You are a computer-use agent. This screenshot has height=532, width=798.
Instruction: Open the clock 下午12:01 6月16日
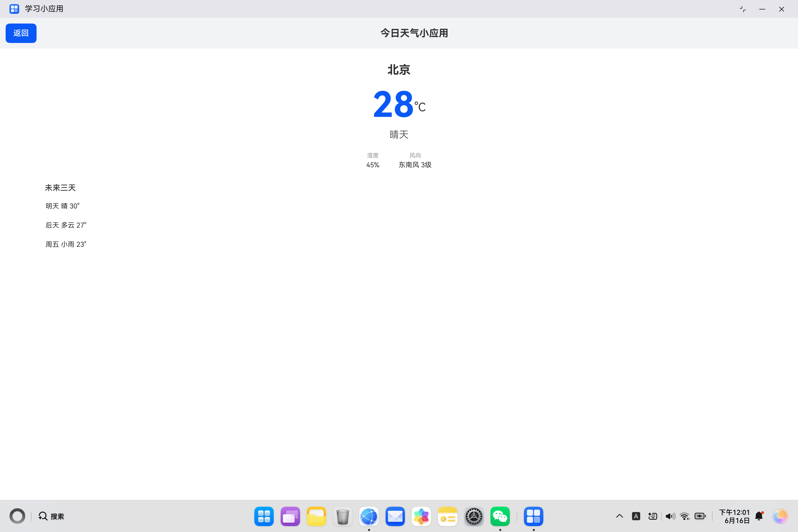734,516
